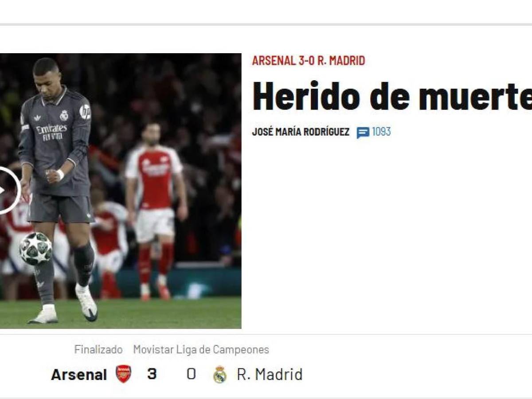
Task: Click the starred Champions League ball in photo
Action: [35, 248]
